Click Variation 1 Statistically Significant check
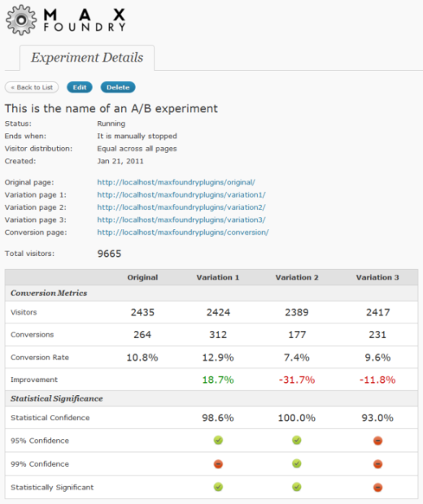Image resolution: width=423 pixels, height=504 pixels. (x=218, y=487)
